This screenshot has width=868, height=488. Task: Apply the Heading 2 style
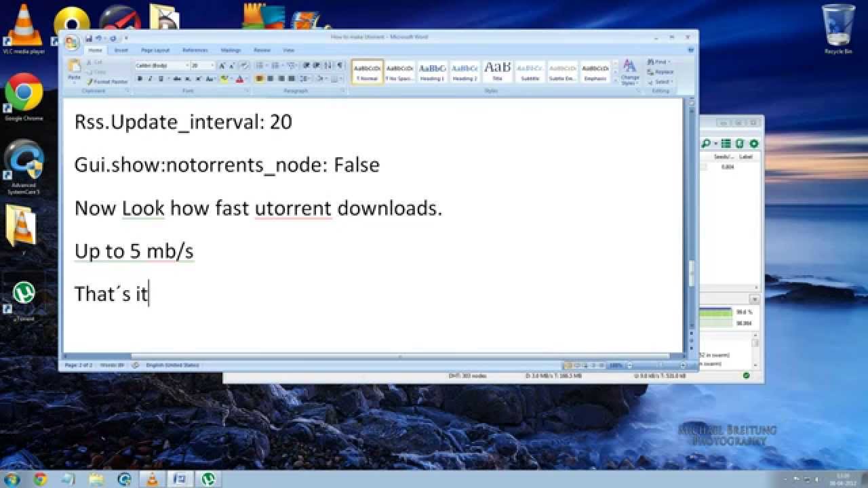click(465, 72)
